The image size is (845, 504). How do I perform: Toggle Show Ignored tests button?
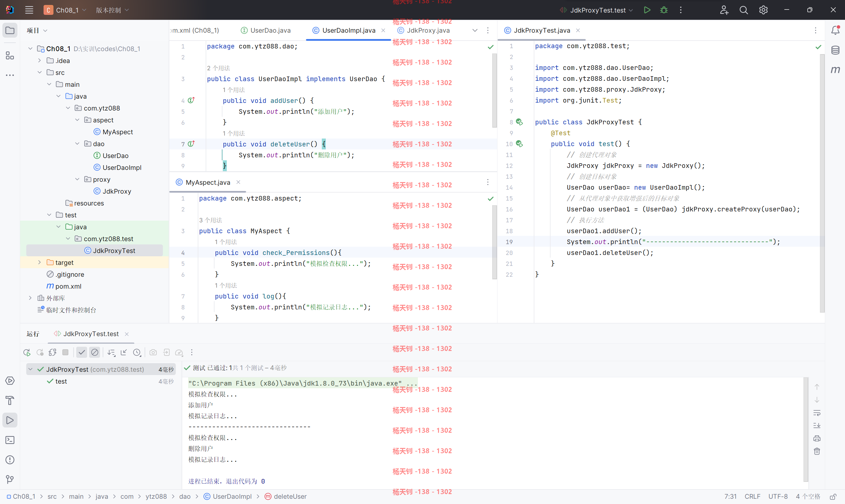(95, 352)
